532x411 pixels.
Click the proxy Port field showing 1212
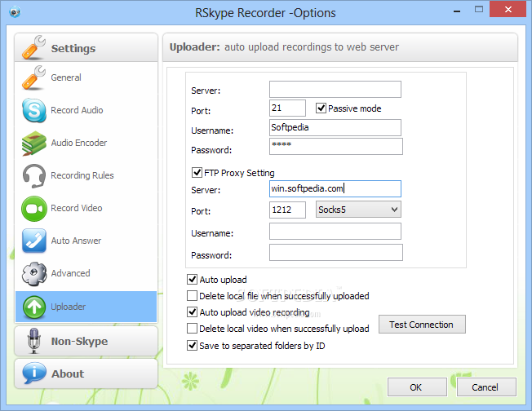287,210
